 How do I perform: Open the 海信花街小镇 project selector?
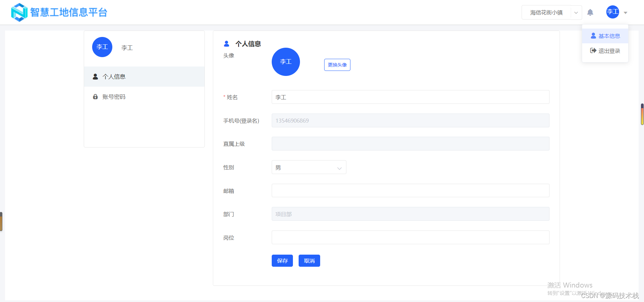click(552, 12)
